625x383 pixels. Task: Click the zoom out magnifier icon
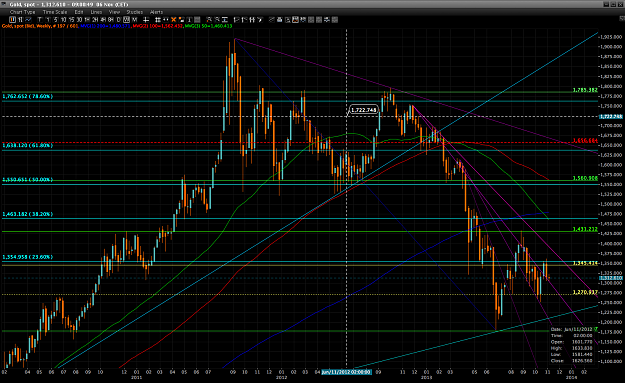pos(217,20)
